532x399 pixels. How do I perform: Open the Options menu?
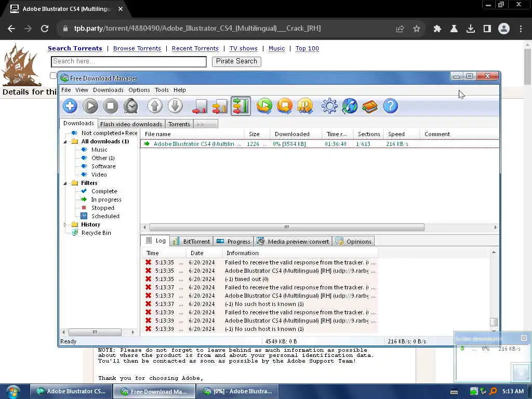139,90
